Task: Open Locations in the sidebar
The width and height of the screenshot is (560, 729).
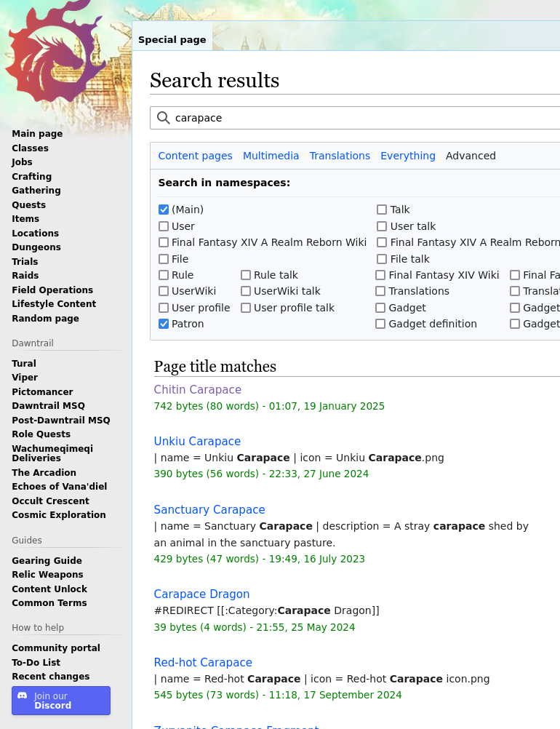Action: [x=36, y=234]
